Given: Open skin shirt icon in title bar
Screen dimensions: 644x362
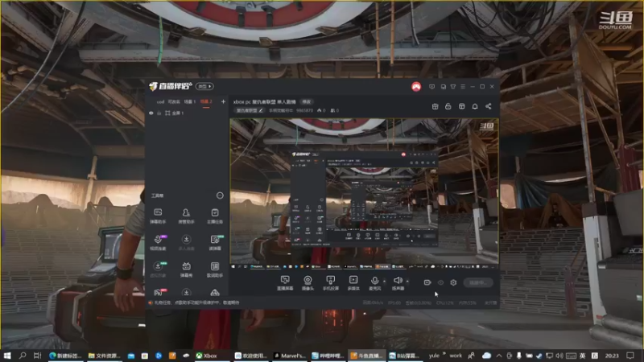Looking at the screenshot, I should pyautogui.click(x=453, y=87).
